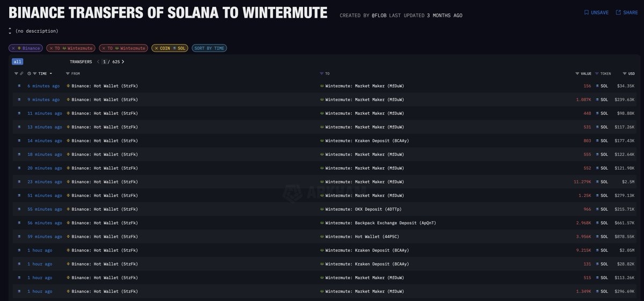644x301 pixels.
Task: Go to next transfers page
Action: [123, 62]
